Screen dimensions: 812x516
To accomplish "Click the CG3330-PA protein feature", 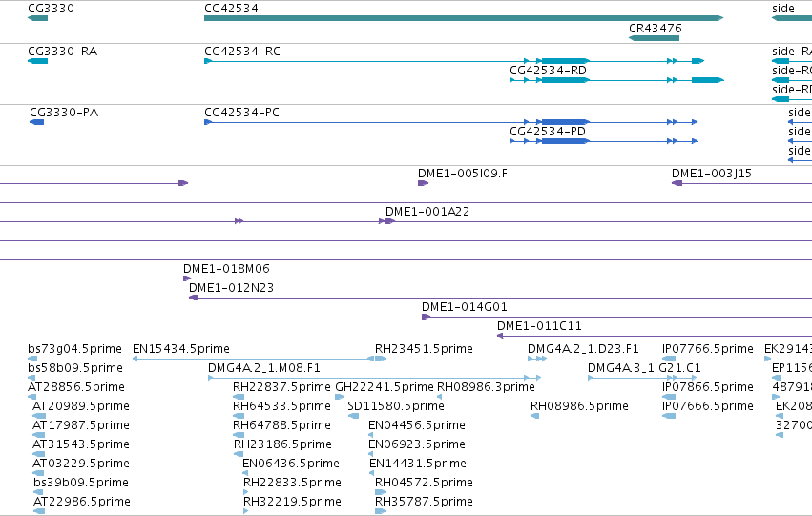I will pos(37,122).
